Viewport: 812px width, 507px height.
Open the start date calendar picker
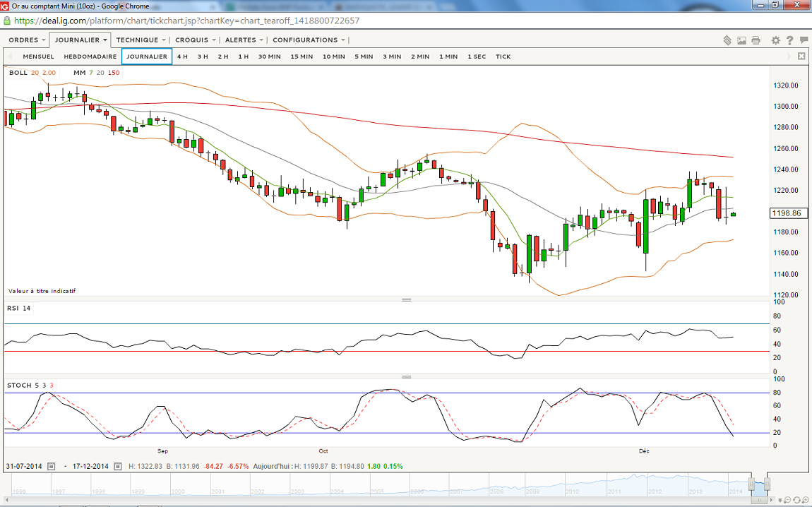coord(52,467)
